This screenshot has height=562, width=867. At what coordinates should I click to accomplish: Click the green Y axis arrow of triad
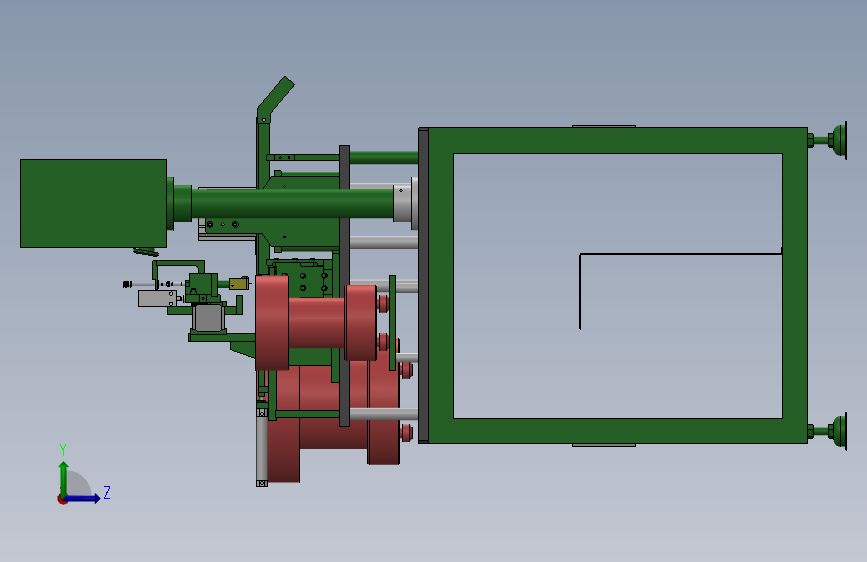click(x=64, y=478)
